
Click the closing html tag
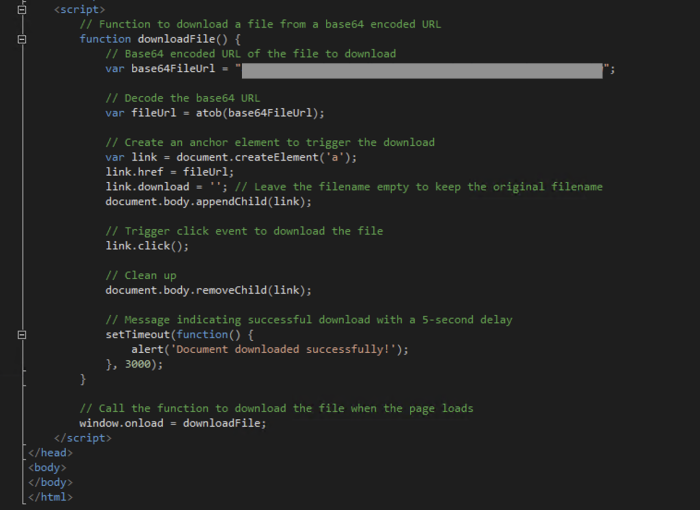[x=50, y=497]
